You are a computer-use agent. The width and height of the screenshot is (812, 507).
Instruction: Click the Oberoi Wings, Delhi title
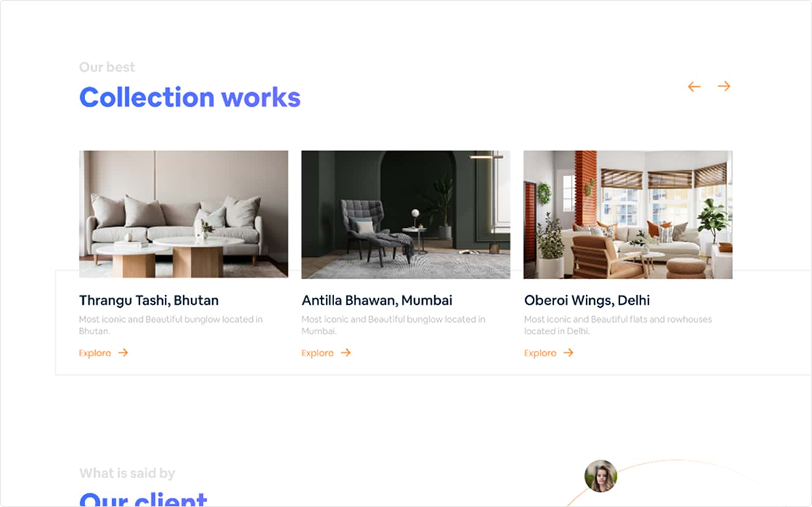pos(587,301)
